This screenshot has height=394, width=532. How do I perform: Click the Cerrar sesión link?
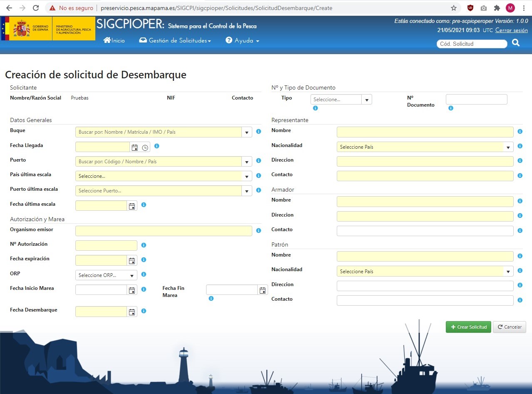tap(511, 30)
